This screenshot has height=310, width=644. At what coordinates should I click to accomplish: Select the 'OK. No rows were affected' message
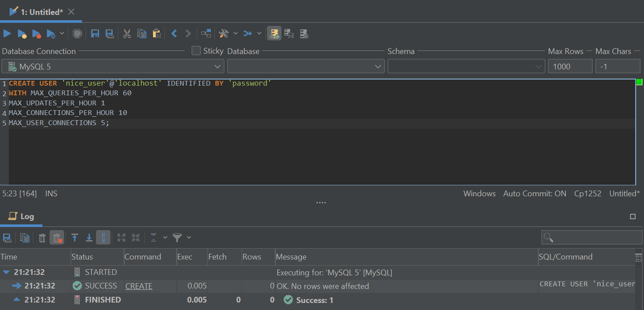[x=323, y=286]
